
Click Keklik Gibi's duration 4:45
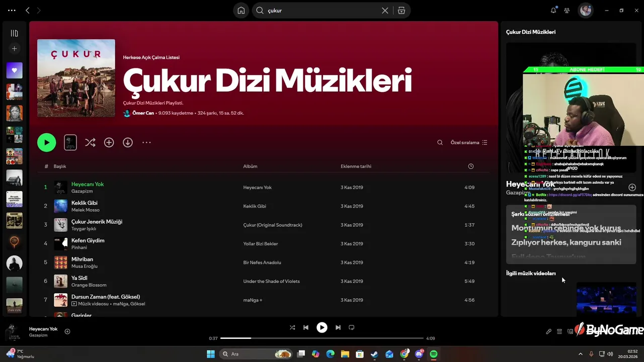469,206
